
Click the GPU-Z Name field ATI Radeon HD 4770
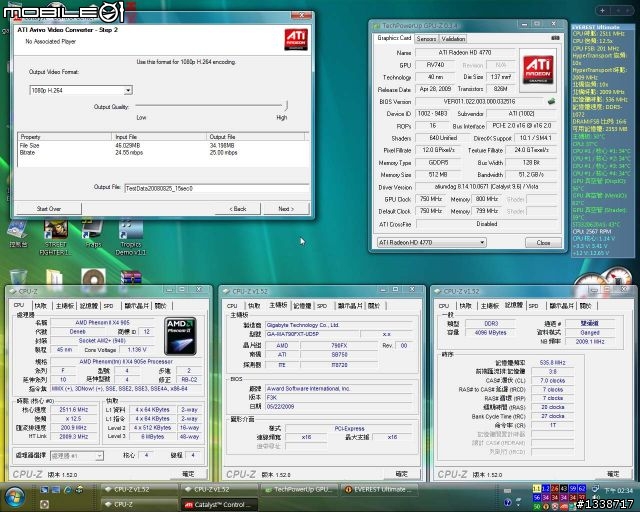tap(465, 53)
